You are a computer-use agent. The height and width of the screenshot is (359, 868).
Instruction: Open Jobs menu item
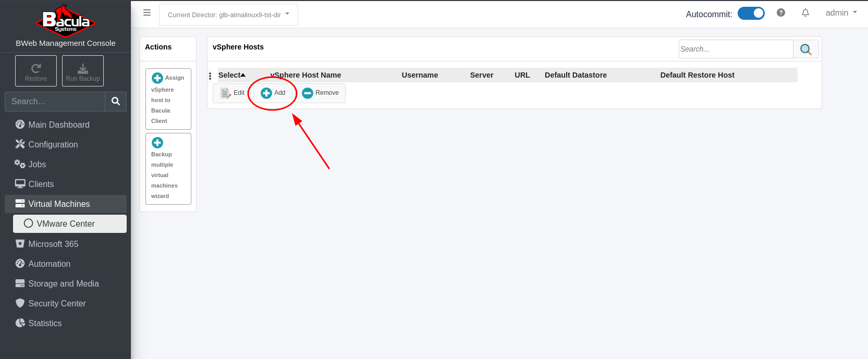(x=66, y=164)
